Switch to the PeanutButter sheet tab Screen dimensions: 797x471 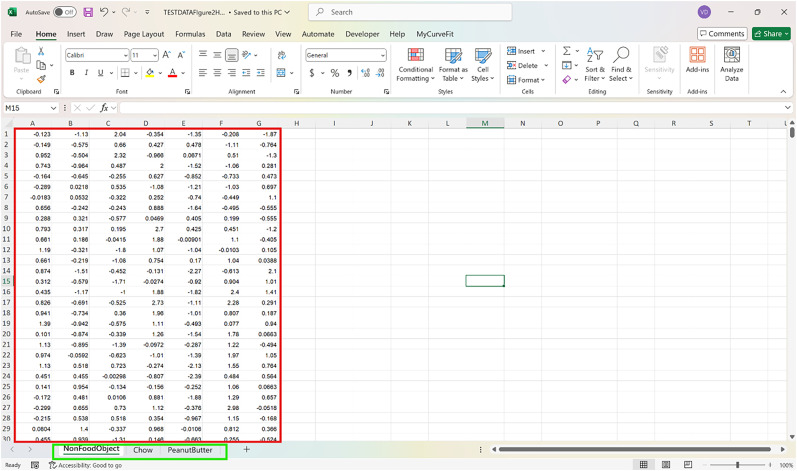190,450
